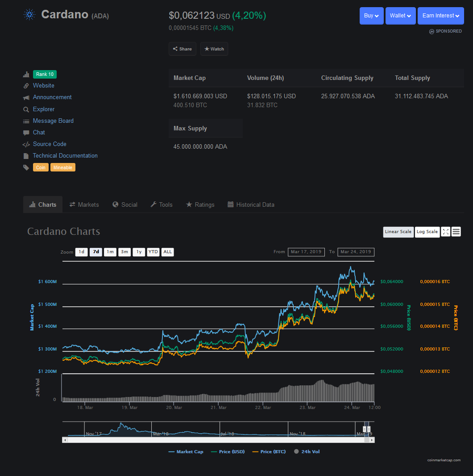Image resolution: width=473 pixels, height=476 pixels.
Task: Click the technical documentation file icon
Action: pyautogui.click(x=26, y=156)
